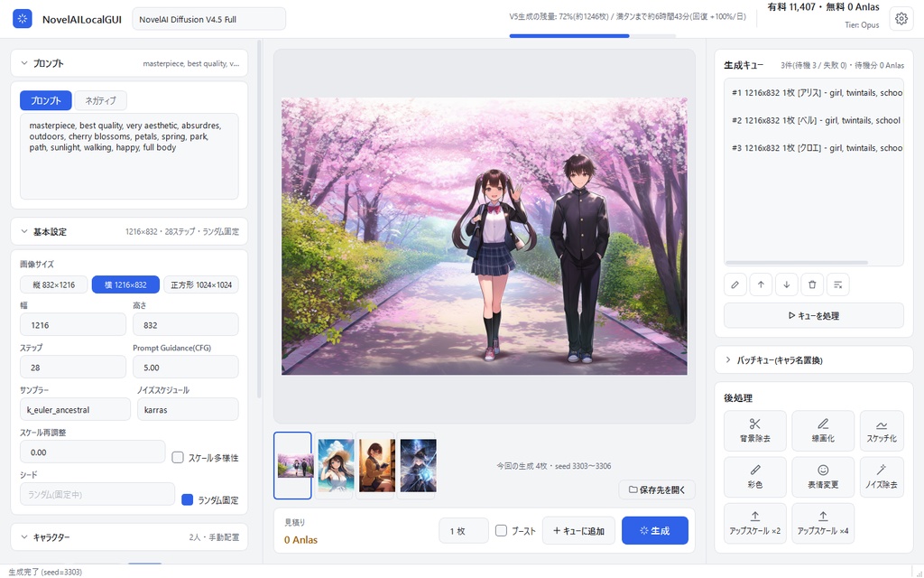Click the 今回の生成 4枚 seed info text
Viewport: 924px width, 578px height.
tap(553, 466)
